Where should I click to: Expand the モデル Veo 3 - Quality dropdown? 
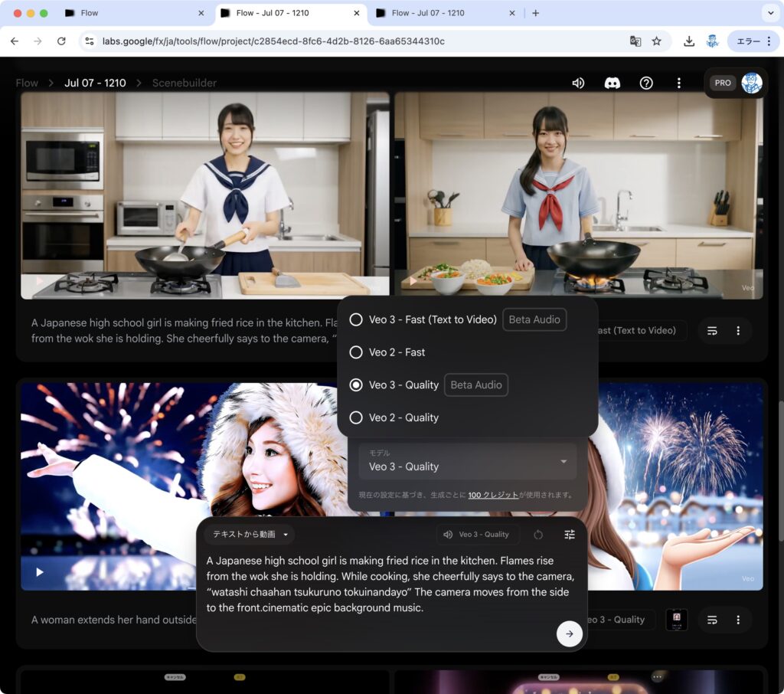click(468, 461)
